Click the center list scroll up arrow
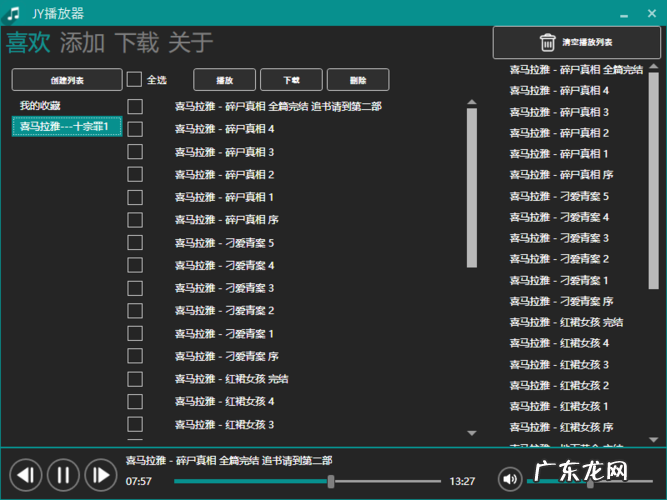The width and height of the screenshot is (667, 500). [472, 102]
